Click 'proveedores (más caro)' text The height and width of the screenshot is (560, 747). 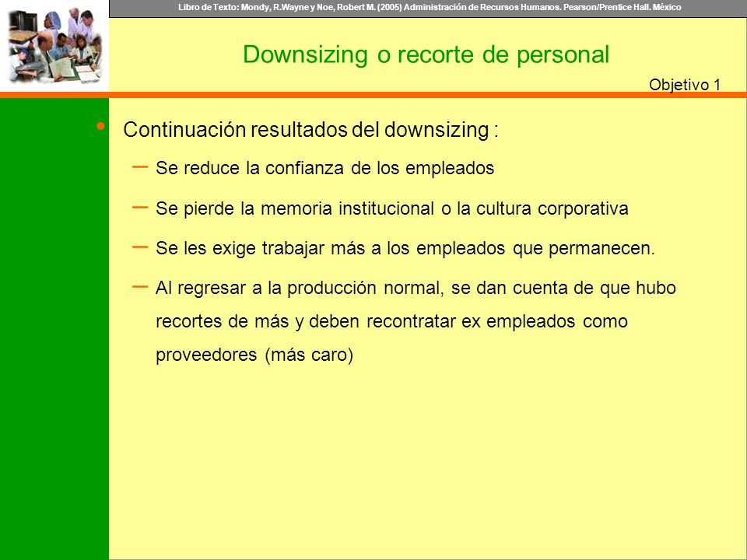pos(254,355)
